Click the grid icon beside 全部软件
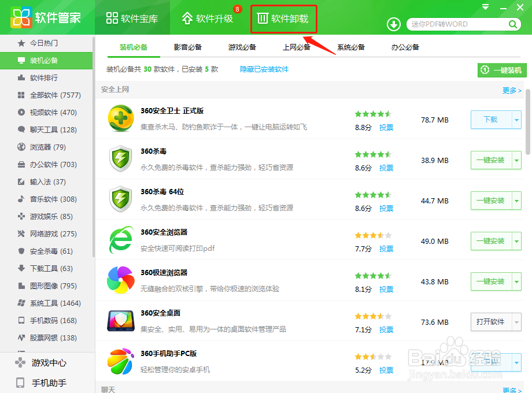532x393 pixels. click(21, 95)
